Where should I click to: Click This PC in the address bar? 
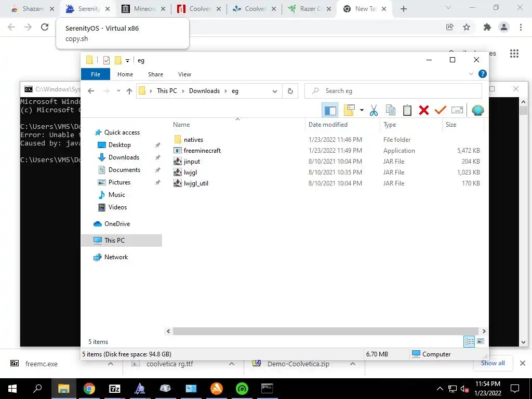(167, 91)
